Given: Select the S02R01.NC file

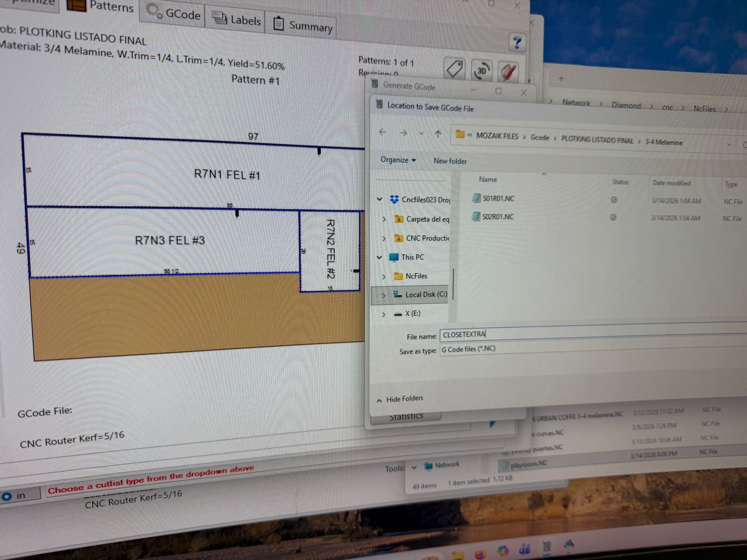Looking at the screenshot, I should coord(498,217).
